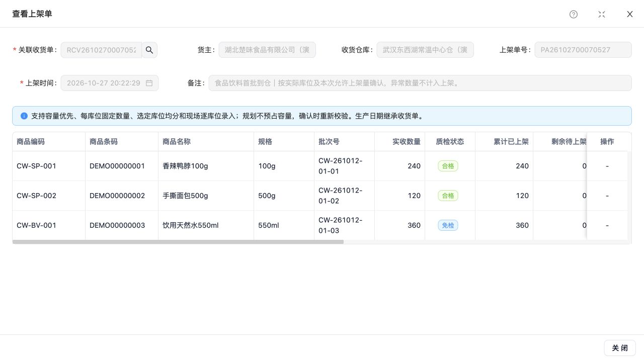The width and height of the screenshot is (644, 362).
Task: Click the calendar icon in 上架时间 field
Action: point(149,83)
